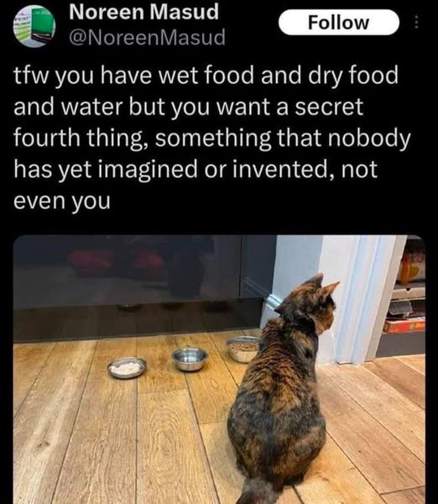Click the dry food bowl beside the cat
Image resolution: width=438 pixels, height=504 pixels.
tap(242, 349)
